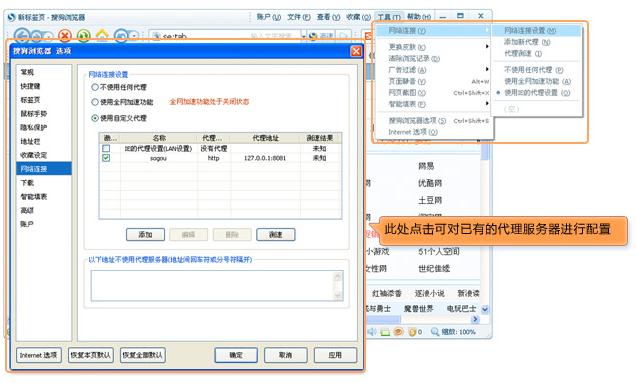Screen dimensions: 636x383
Task: Click the 恢复全部默认 button
Action: coord(142,355)
